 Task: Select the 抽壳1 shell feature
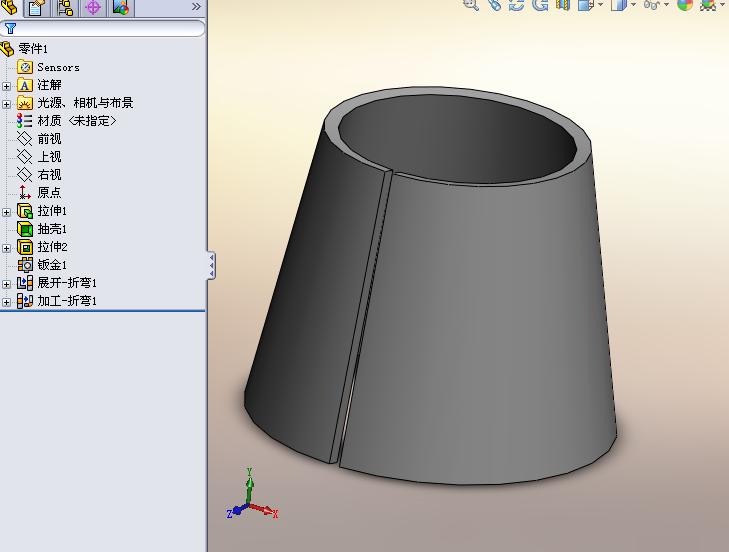point(52,229)
